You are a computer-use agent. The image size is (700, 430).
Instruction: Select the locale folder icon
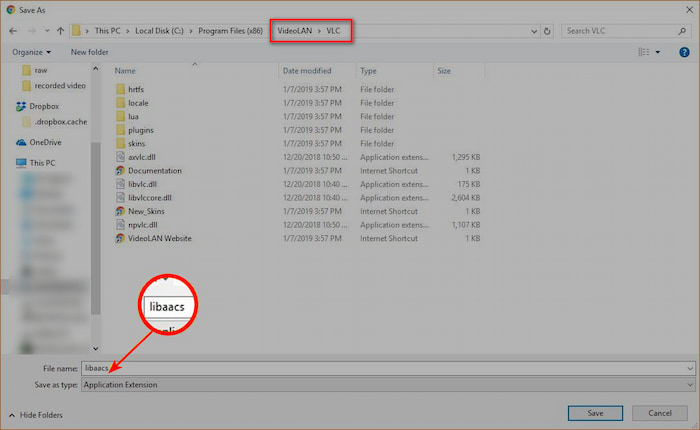pyautogui.click(x=120, y=103)
